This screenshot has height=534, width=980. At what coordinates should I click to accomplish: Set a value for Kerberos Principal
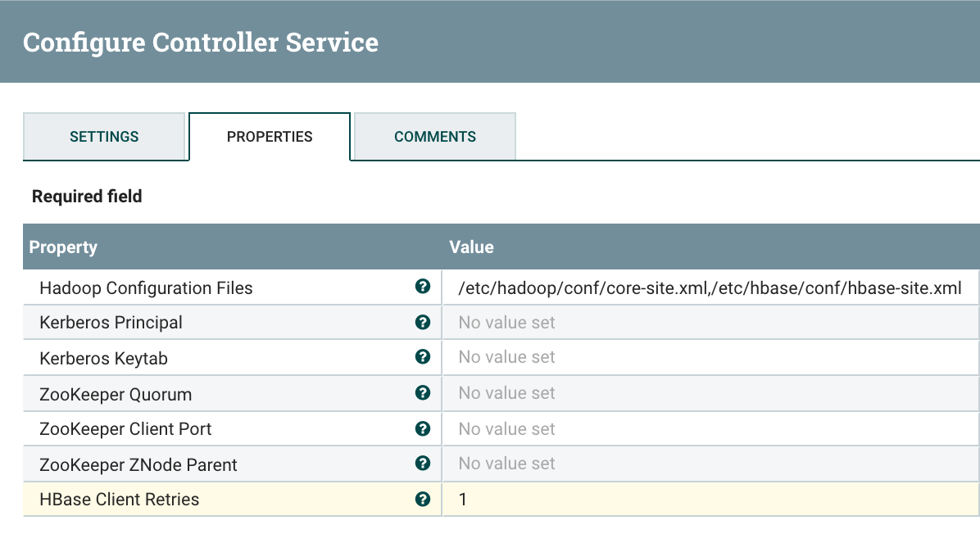[x=709, y=323]
